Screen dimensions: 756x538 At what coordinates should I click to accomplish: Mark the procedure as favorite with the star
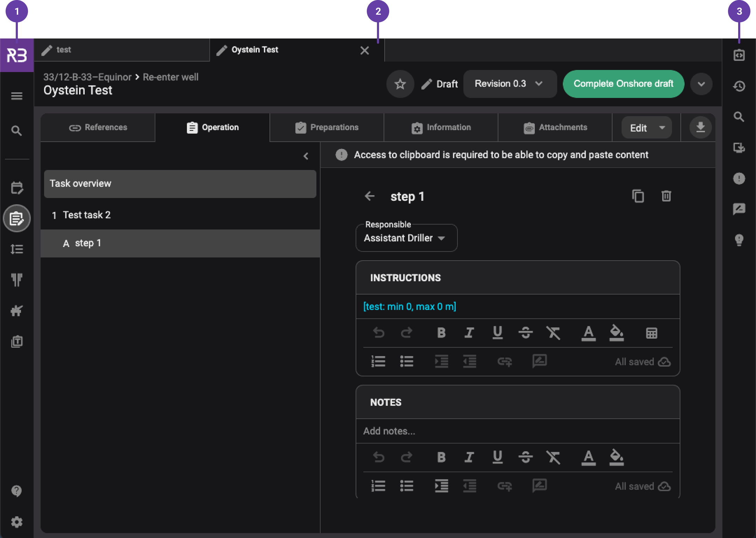click(x=400, y=84)
